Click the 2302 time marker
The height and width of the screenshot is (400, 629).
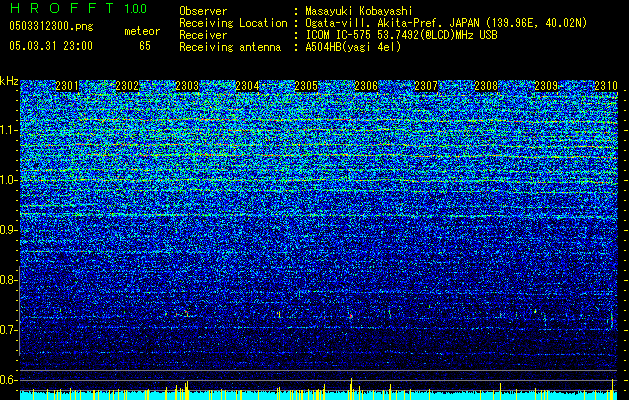pos(127,85)
